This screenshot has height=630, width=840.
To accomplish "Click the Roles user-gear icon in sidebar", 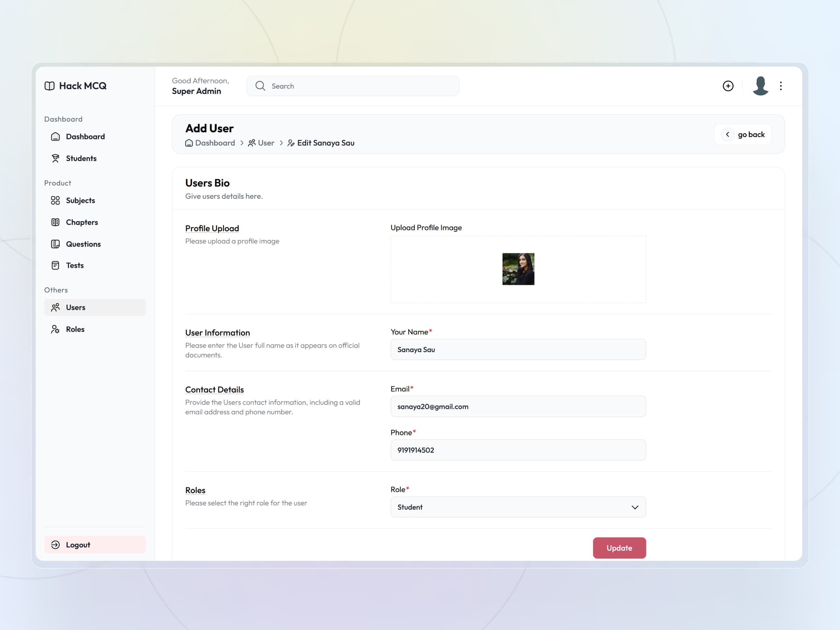I will click(x=55, y=329).
